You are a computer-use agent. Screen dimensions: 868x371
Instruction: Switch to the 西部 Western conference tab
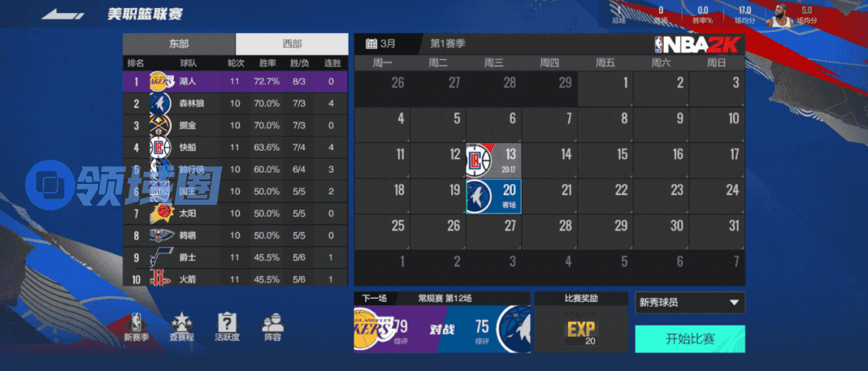point(292,43)
